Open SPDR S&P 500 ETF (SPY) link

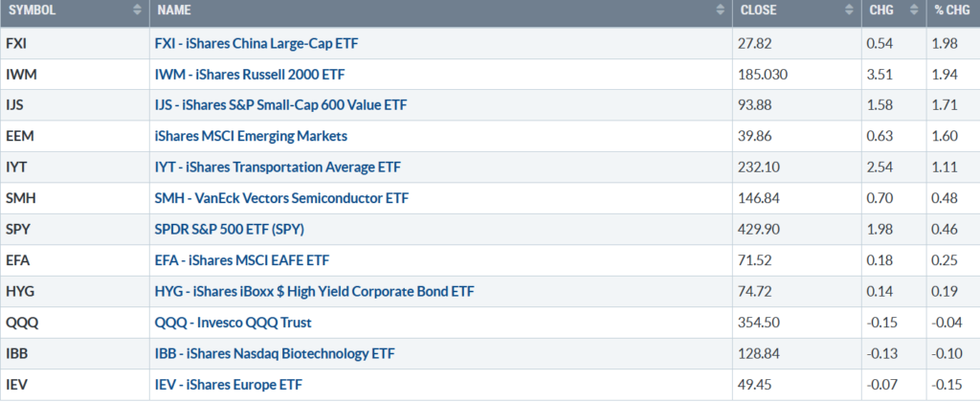click(230, 230)
